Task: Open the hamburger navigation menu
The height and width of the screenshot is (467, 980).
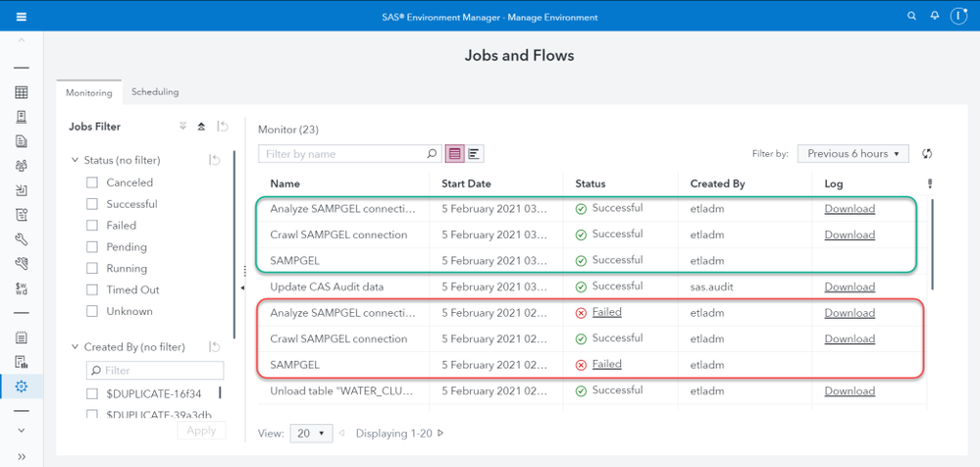Action: [x=21, y=17]
